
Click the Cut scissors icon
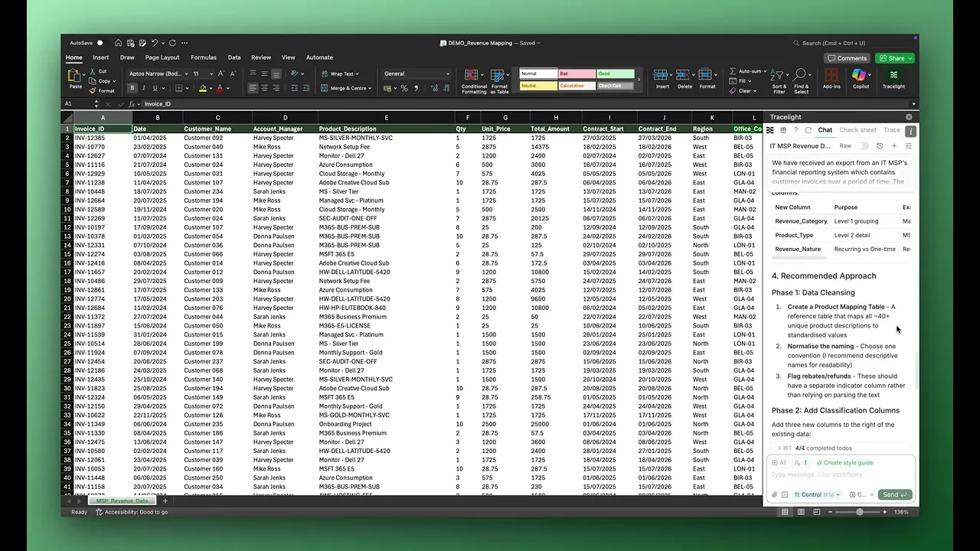coord(93,71)
